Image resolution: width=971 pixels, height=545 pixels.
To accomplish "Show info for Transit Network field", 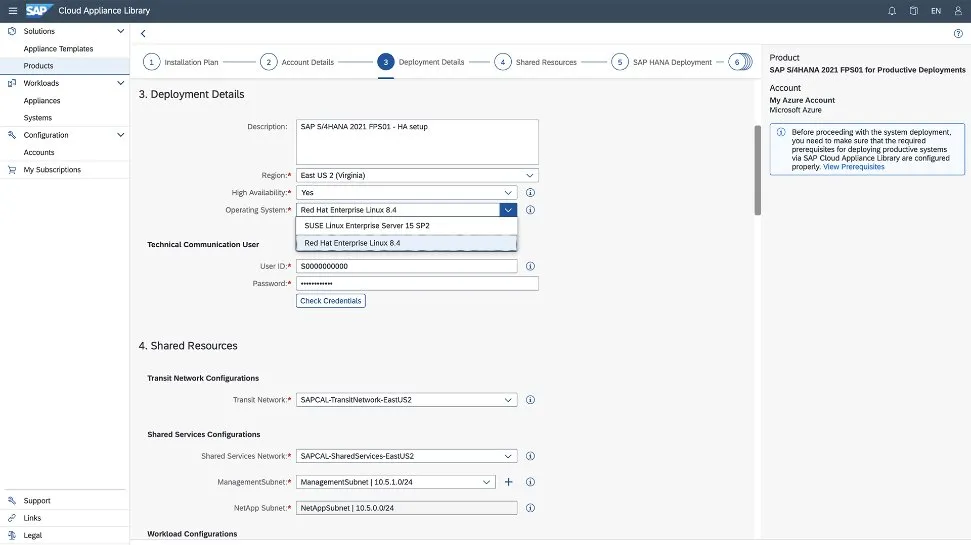I will [531, 400].
